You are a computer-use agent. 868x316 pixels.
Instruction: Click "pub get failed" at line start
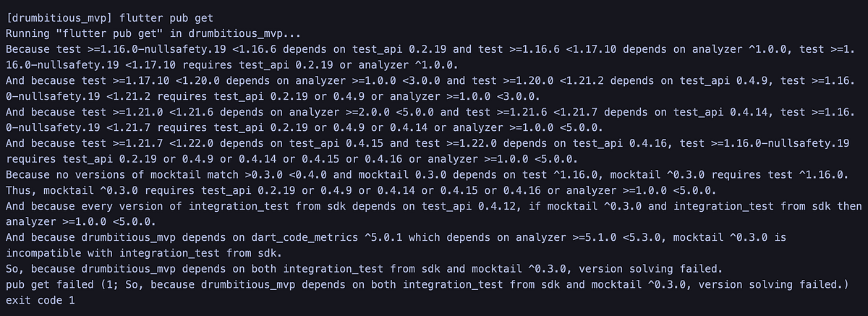point(49,284)
